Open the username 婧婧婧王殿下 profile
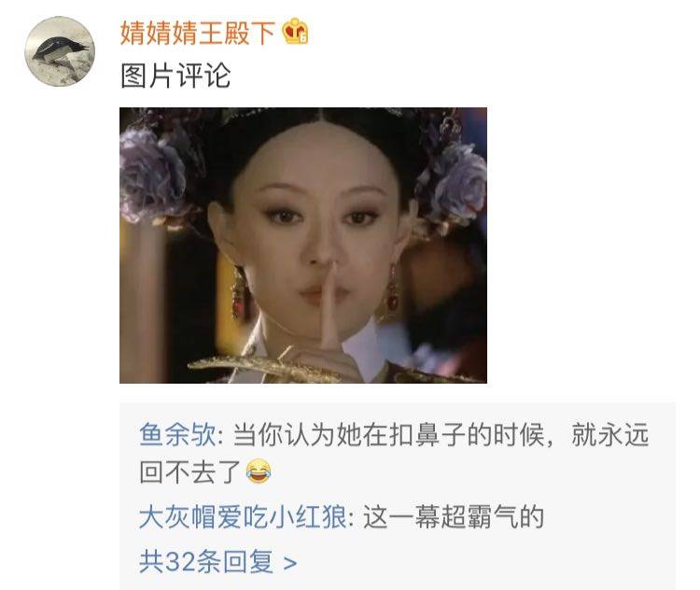This screenshot has height=590, width=700. coord(198,33)
